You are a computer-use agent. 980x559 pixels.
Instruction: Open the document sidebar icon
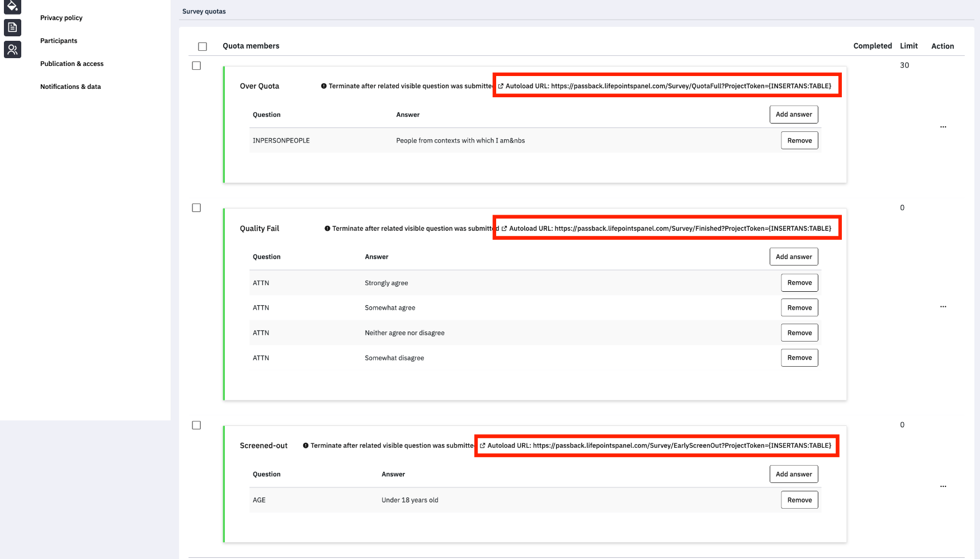(x=12, y=27)
